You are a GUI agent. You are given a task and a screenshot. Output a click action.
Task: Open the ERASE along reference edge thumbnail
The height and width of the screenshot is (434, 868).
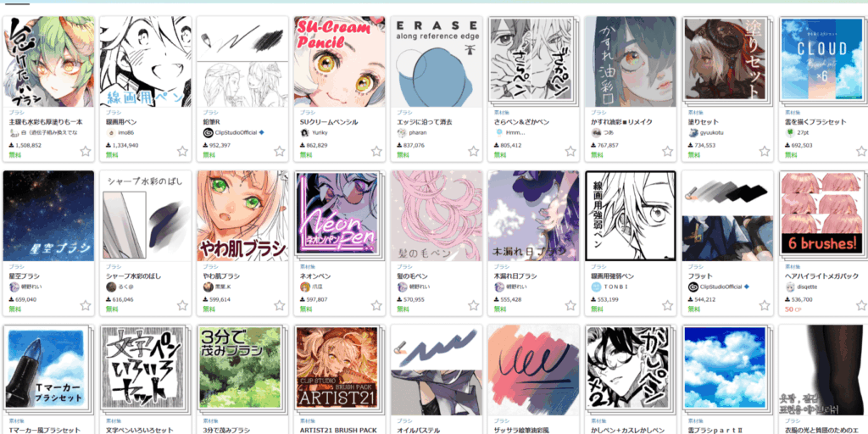pyautogui.click(x=437, y=61)
